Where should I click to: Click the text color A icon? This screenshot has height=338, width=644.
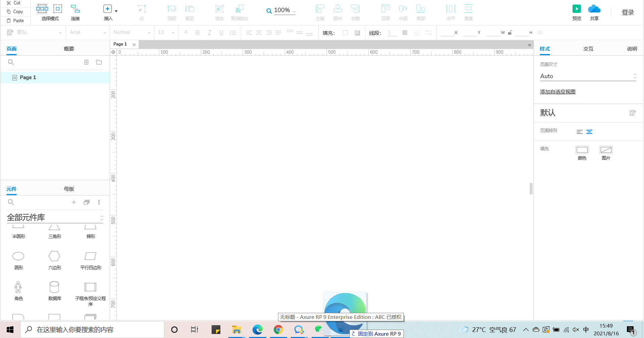pyautogui.click(x=186, y=32)
